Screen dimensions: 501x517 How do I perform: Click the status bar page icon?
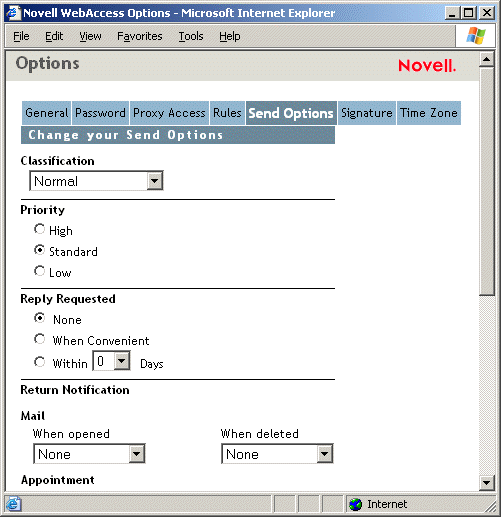tap(13, 504)
